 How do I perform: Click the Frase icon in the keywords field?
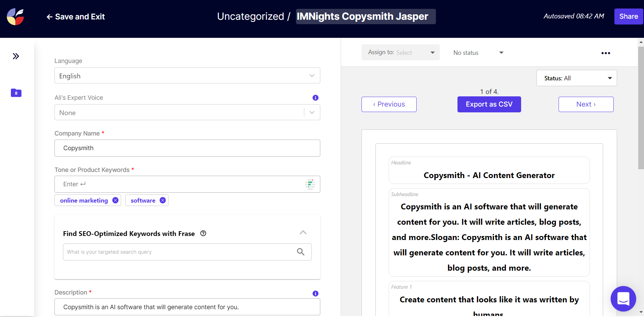point(310,184)
